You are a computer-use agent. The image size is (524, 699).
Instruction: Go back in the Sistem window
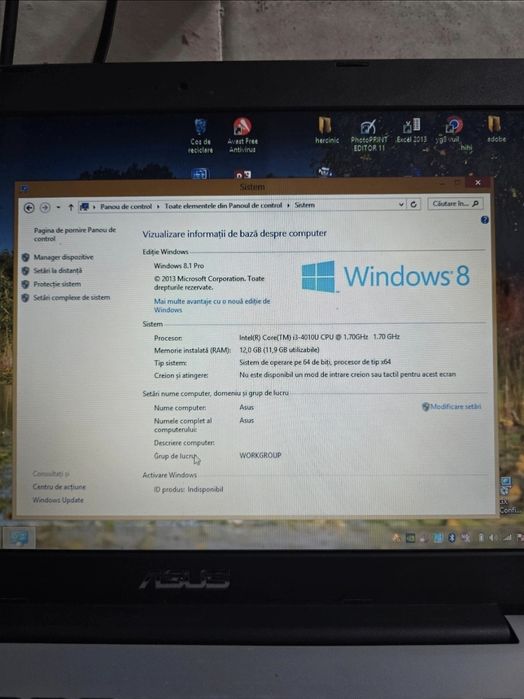(x=29, y=208)
